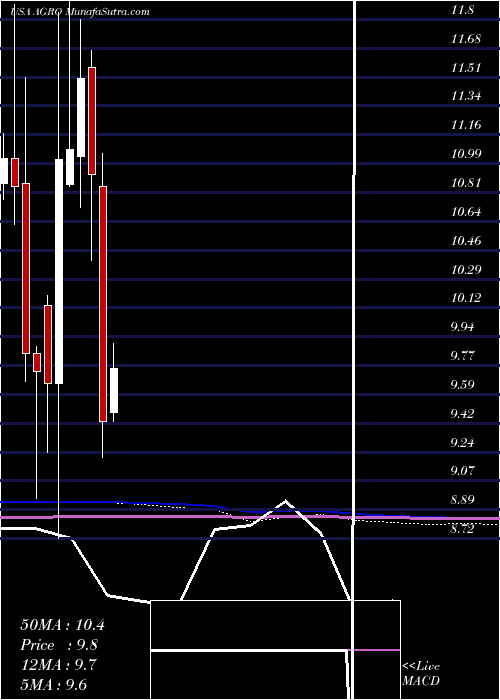This screenshot has width=500, height=700.
Task: Click the 10.29 price axis label
Action: coord(466,270)
